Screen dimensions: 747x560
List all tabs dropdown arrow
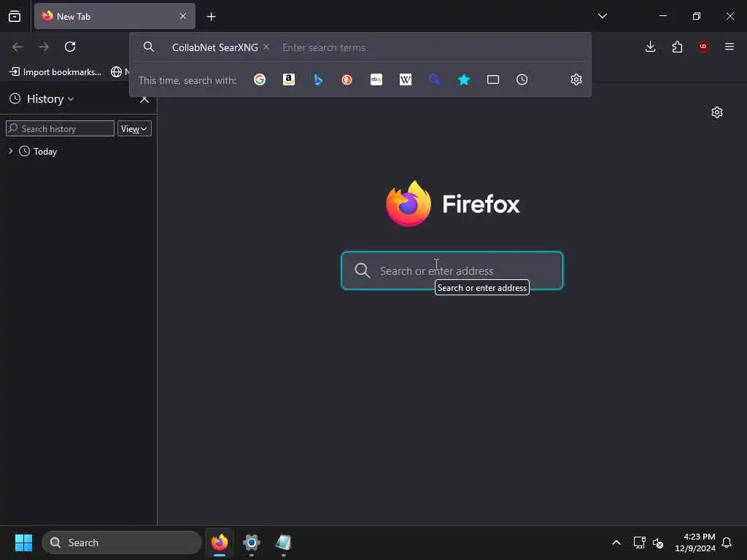click(x=602, y=16)
